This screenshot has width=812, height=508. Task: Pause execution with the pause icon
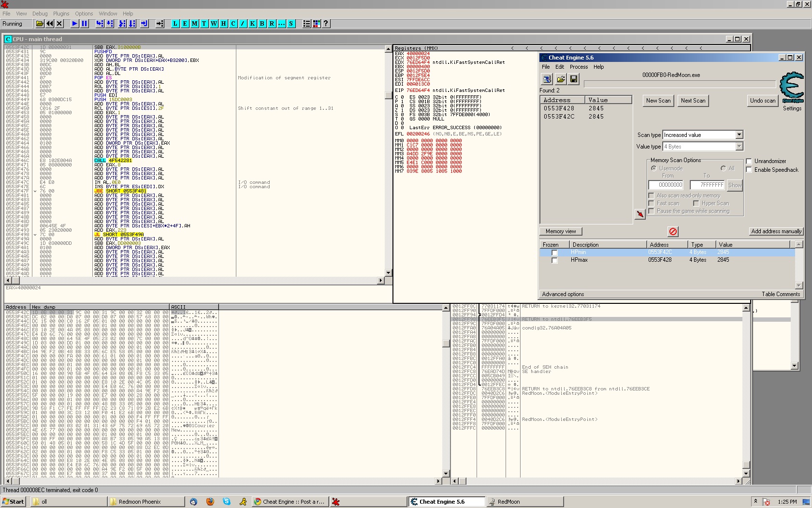click(85, 24)
